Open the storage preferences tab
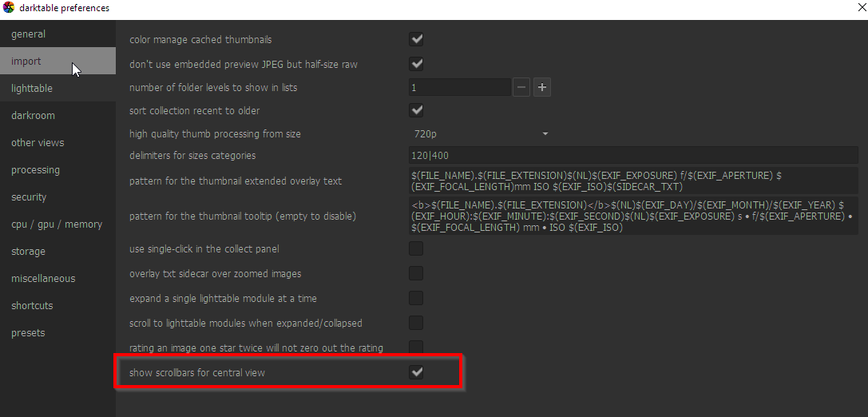868x417 pixels. point(57,251)
